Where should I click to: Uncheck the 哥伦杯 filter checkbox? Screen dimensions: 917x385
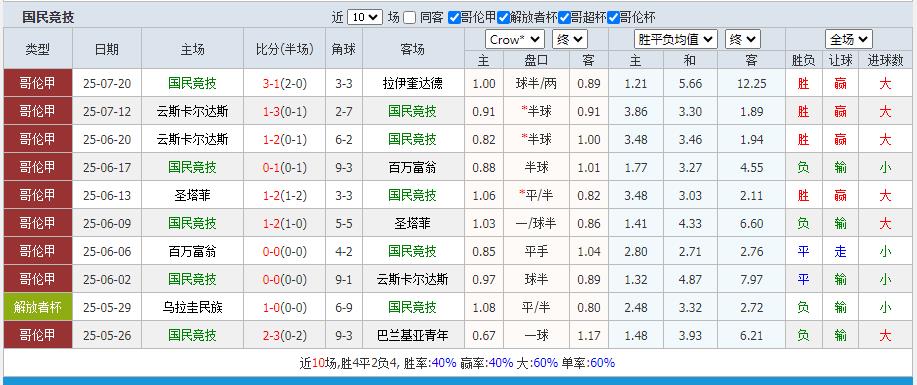coord(613,18)
